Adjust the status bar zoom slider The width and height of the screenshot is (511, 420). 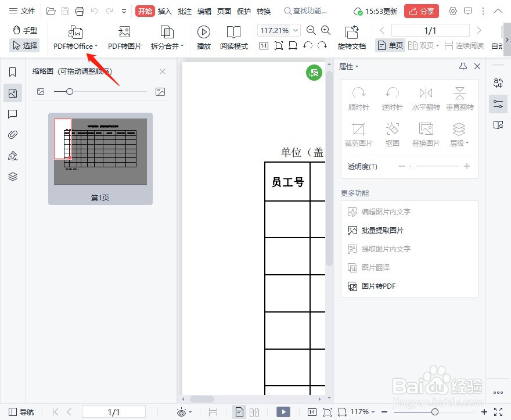click(434, 412)
